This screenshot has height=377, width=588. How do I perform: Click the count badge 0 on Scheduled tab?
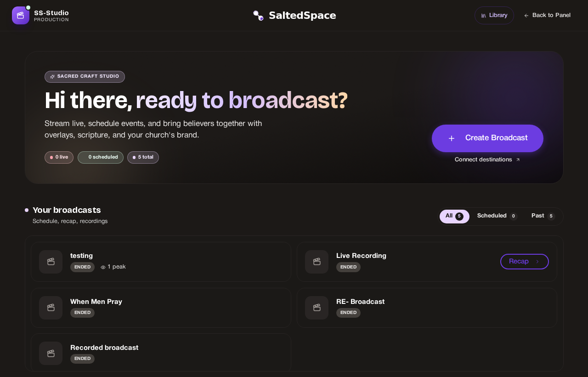click(514, 217)
